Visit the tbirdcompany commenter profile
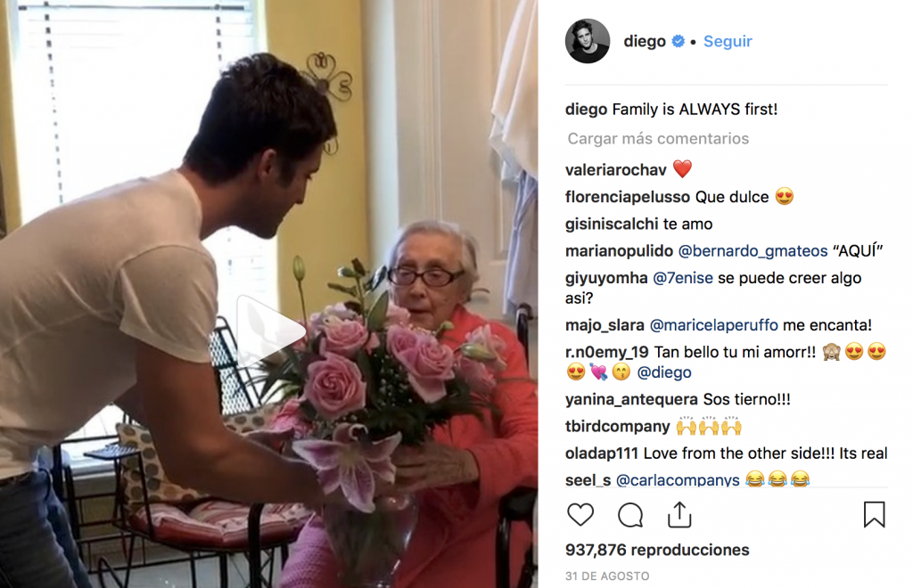913x588 pixels. click(x=617, y=427)
